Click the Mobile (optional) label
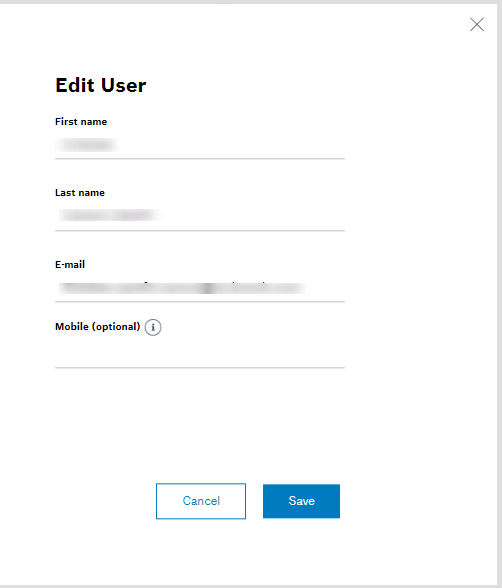Viewport: 502px width, 588px height. 97,327
